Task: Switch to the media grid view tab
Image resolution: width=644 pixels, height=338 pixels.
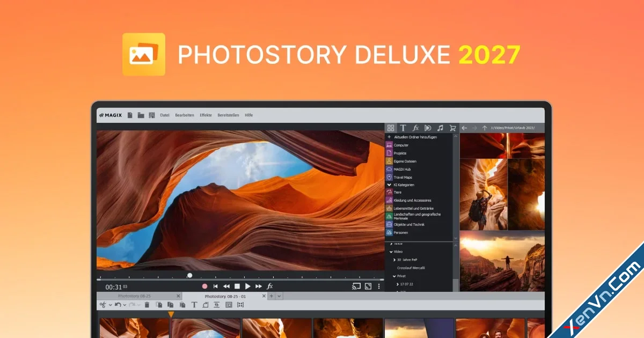Action: click(391, 128)
